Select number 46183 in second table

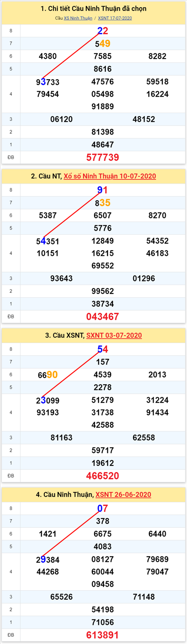point(157,253)
